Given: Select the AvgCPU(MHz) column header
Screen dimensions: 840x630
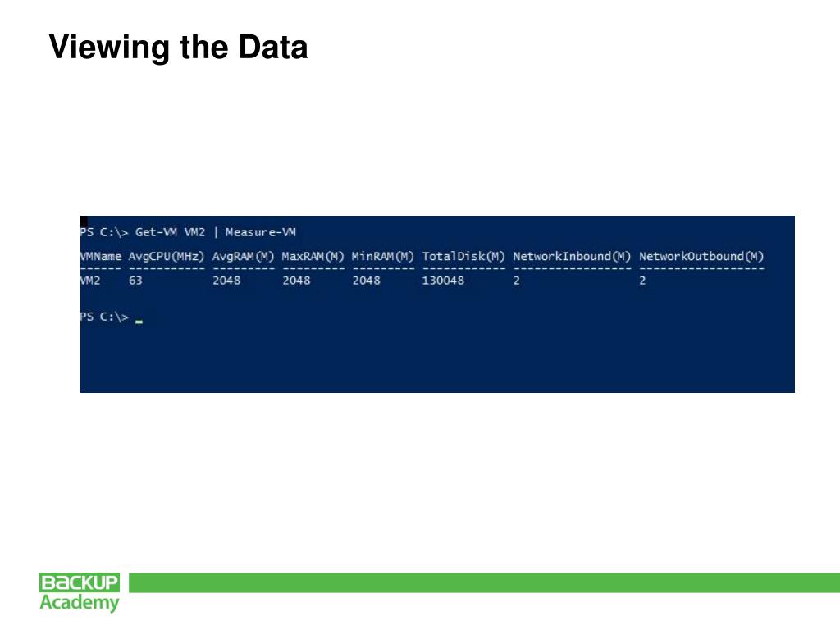Looking at the screenshot, I should tap(167, 257).
